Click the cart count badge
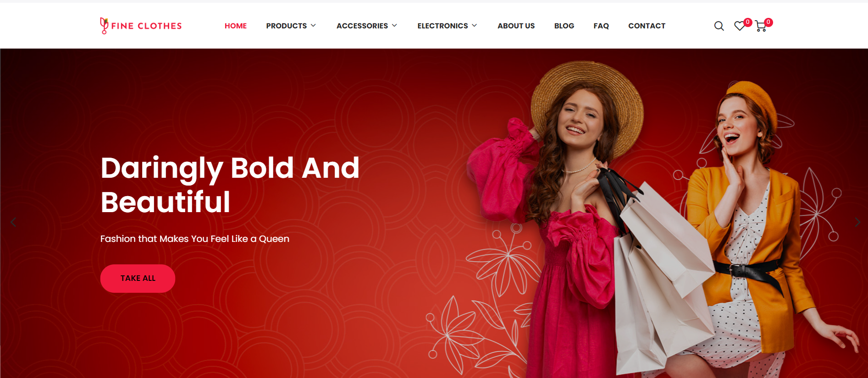Image resolution: width=868 pixels, height=378 pixels. point(768,22)
